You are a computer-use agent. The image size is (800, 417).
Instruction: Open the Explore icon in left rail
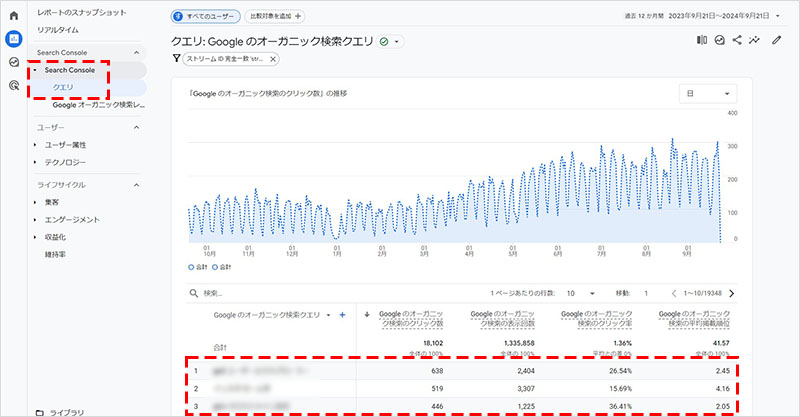pyautogui.click(x=14, y=62)
